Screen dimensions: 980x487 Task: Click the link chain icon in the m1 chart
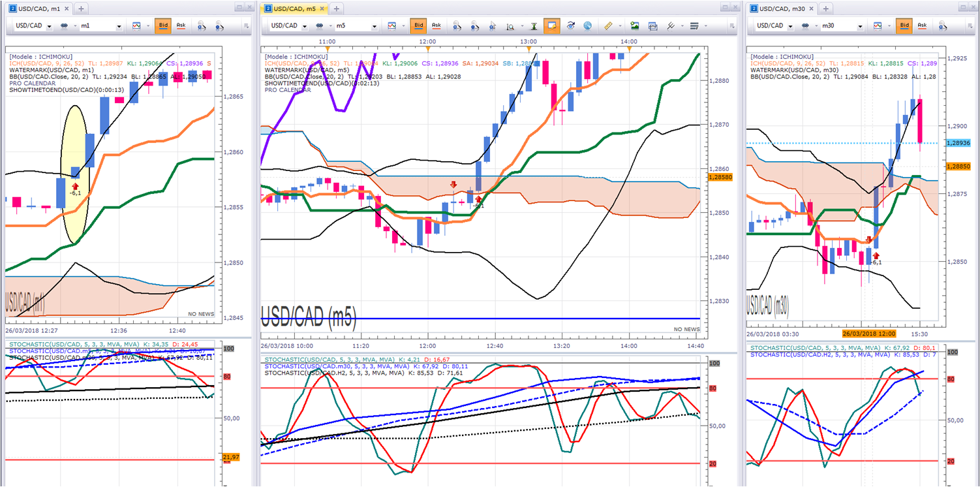pos(65,26)
